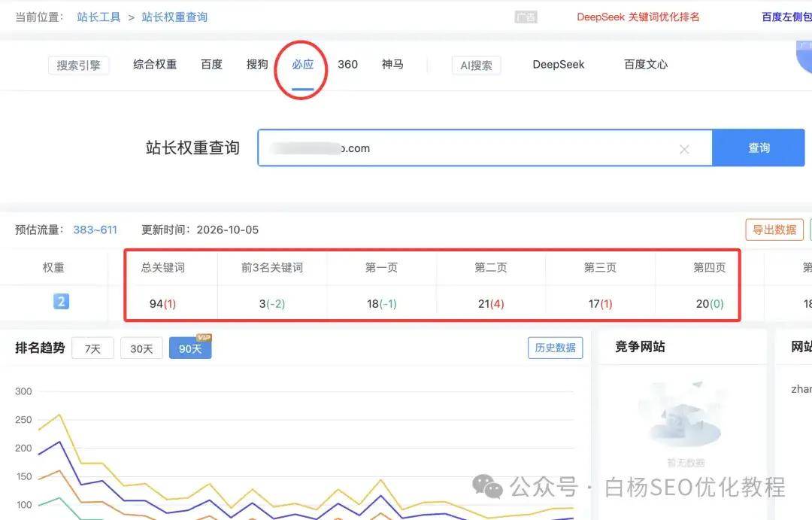Viewport: 812px width, 520px height.
Task: Click the 前3名关键词 column header
Action: pyautogui.click(x=272, y=267)
